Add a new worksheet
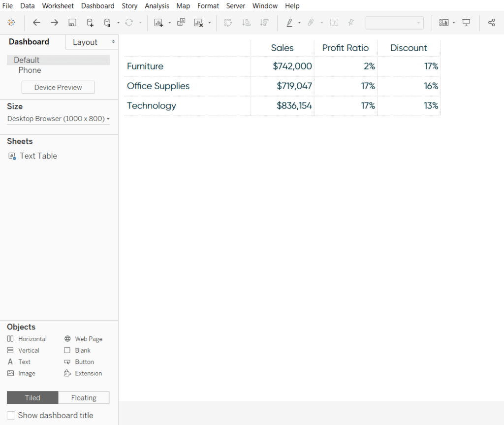 click(x=158, y=22)
